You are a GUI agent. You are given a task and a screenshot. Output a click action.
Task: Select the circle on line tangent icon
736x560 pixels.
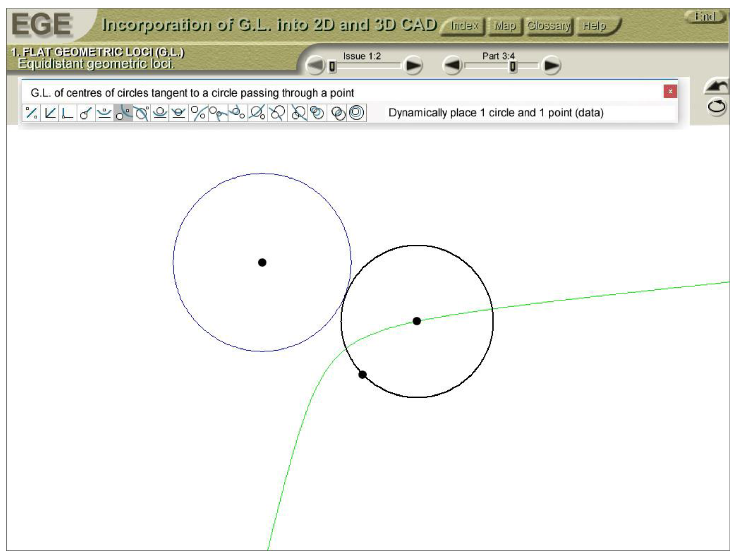(x=160, y=113)
